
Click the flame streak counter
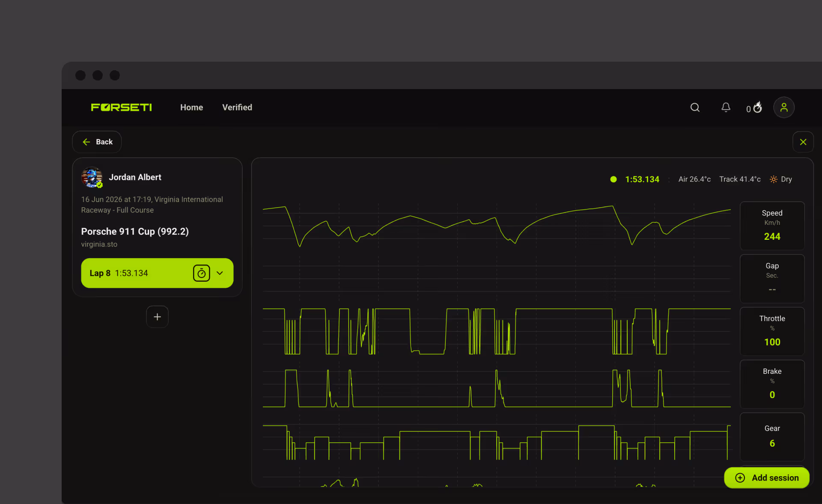coord(754,107)
